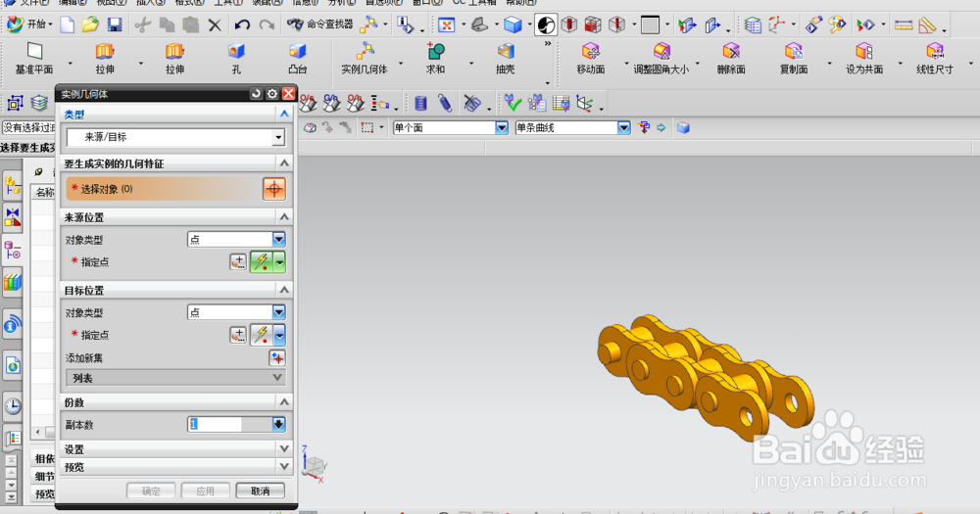Click the green check toolbar icon

(513, 103)
